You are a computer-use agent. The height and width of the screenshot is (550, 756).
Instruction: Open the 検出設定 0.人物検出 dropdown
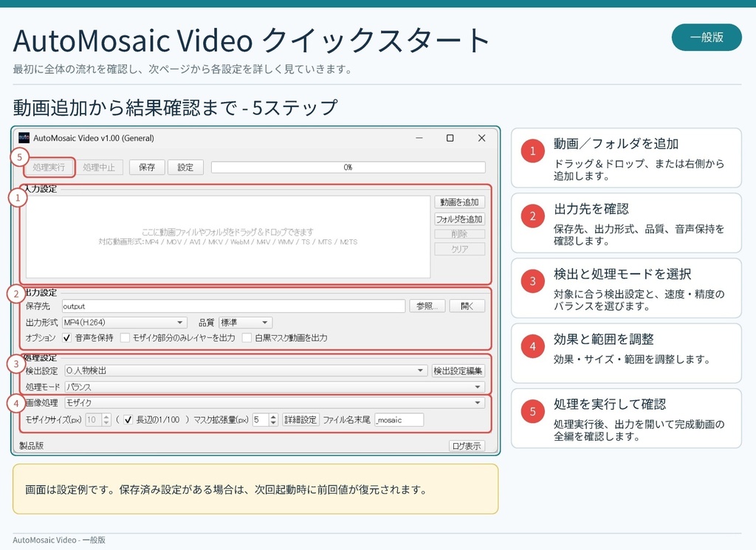click(246, 370)
